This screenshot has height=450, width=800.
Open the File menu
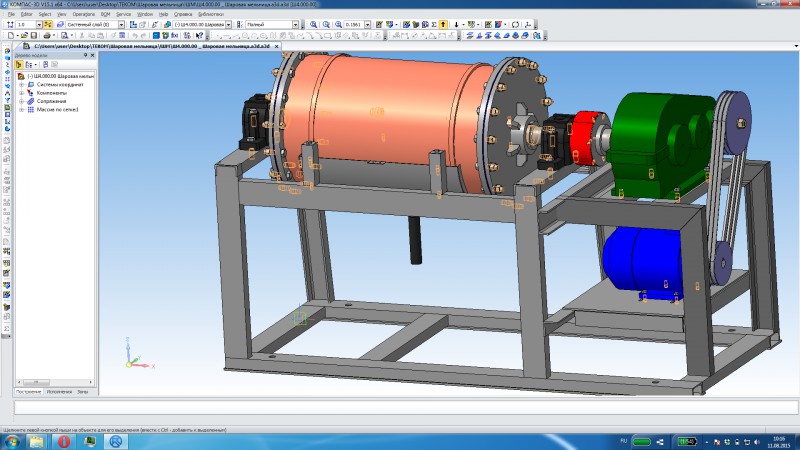point(11,14)
